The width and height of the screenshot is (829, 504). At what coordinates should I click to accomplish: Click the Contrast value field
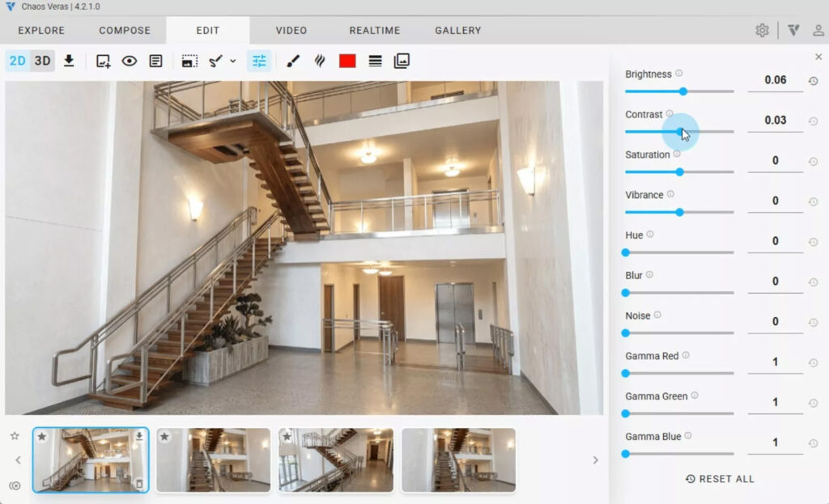tap(775, 120)
